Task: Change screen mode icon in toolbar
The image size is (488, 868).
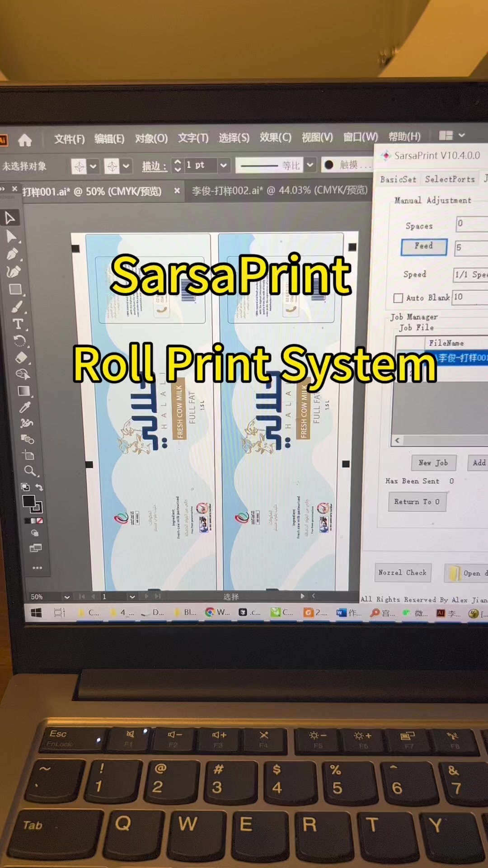Action: pos(36,548)
